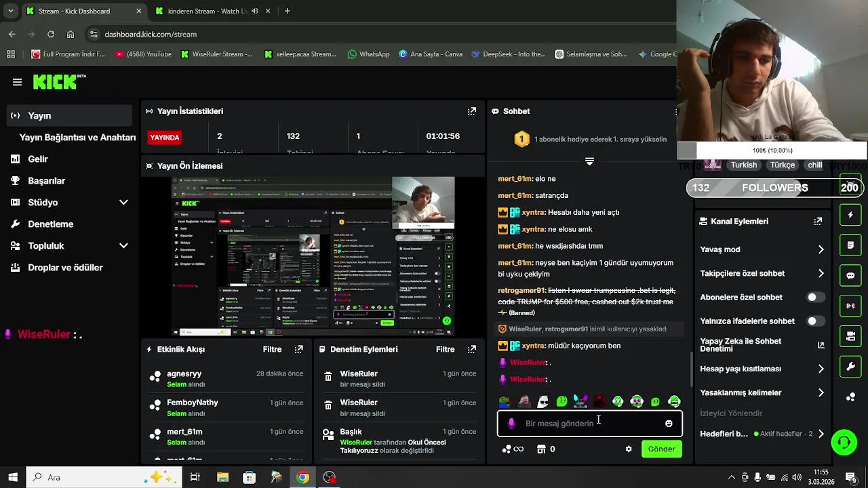Click the browser reload button

(51, 34)
